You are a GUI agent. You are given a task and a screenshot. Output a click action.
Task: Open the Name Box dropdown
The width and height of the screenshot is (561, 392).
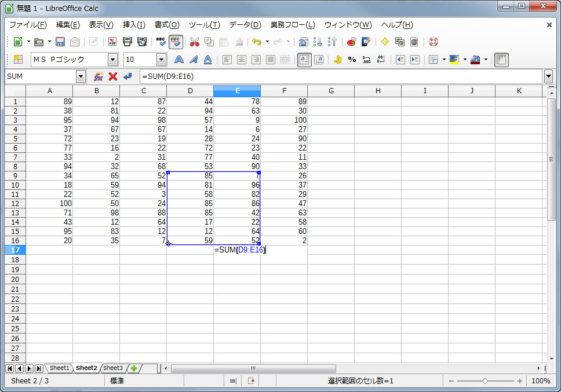pyautogui.click(x=81, y=76)
